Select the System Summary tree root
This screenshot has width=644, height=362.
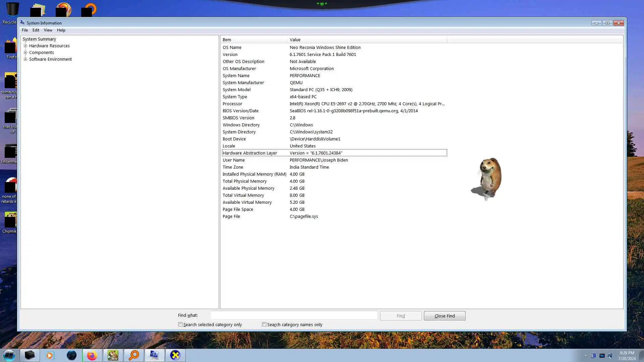click(39, 39)
